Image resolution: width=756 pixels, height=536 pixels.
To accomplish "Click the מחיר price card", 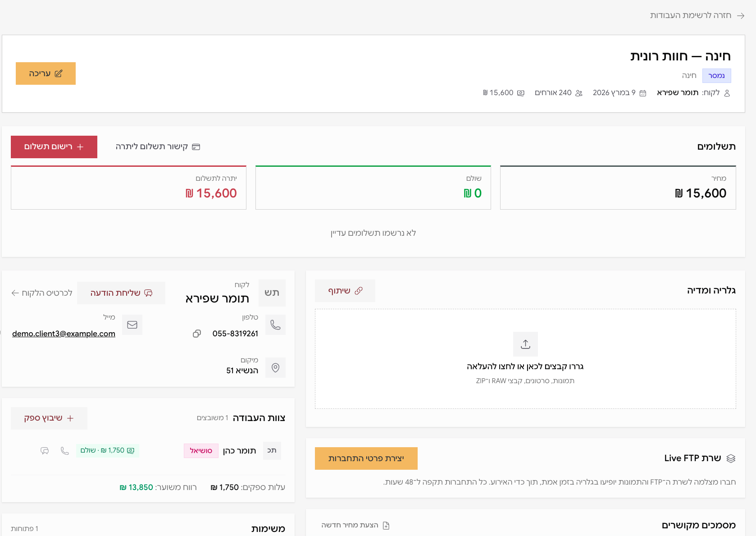I will [618, 188].
